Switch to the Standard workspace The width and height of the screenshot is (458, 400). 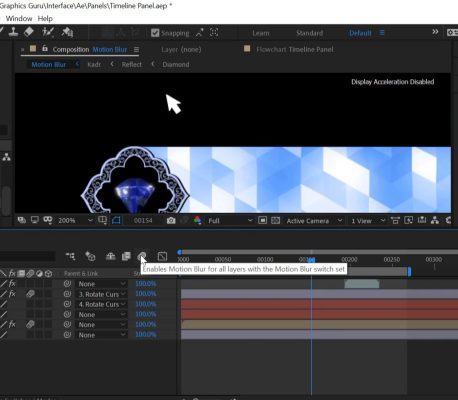pos(309,33)
